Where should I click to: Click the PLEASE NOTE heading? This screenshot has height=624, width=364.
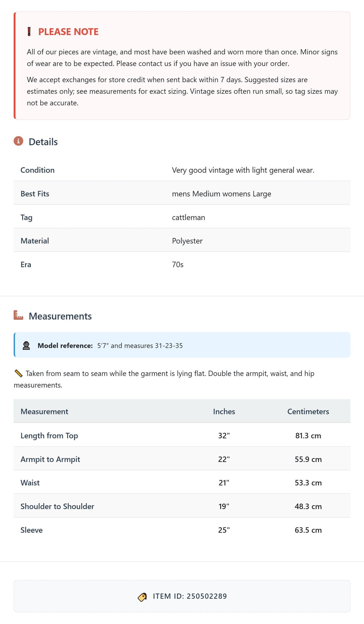point(68,32)
